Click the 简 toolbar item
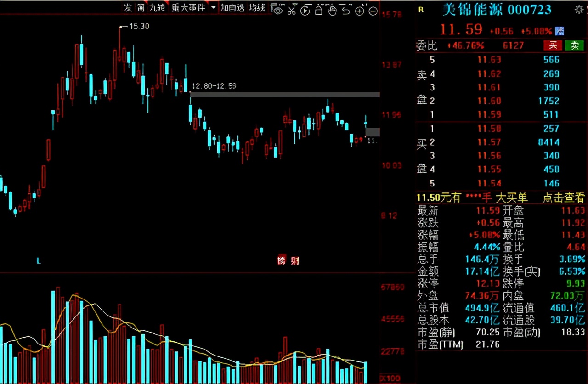This screenshot has width=588, height=384. (141, 8)
